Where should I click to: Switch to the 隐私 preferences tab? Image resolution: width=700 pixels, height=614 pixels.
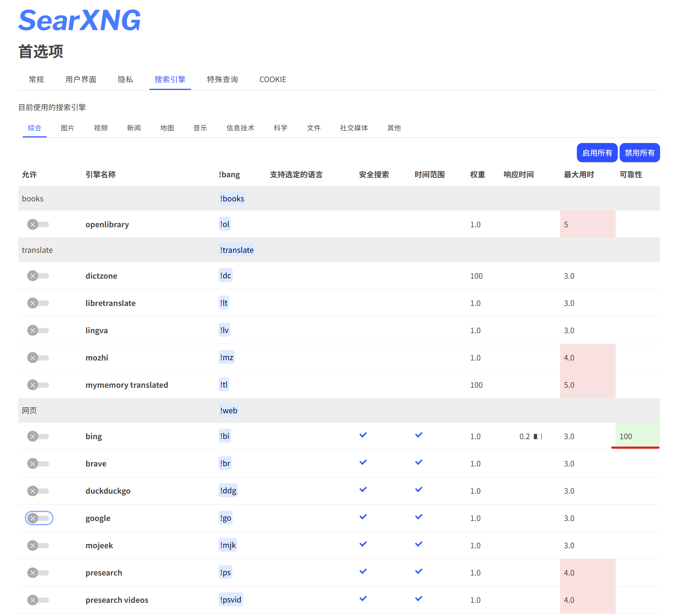[125, 80]
